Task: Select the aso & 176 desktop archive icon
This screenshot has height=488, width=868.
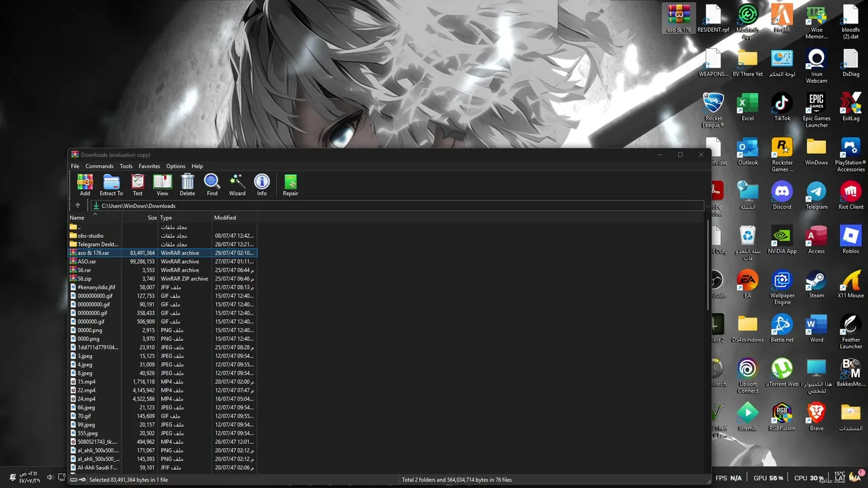Action: pyautogui.click(x=679, y=18)
